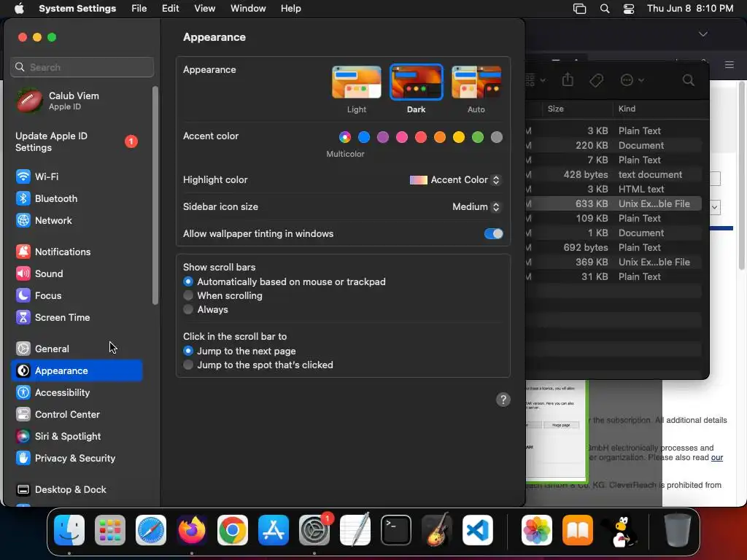Open Wi-Fi settings in sidebar

[76, 176]
